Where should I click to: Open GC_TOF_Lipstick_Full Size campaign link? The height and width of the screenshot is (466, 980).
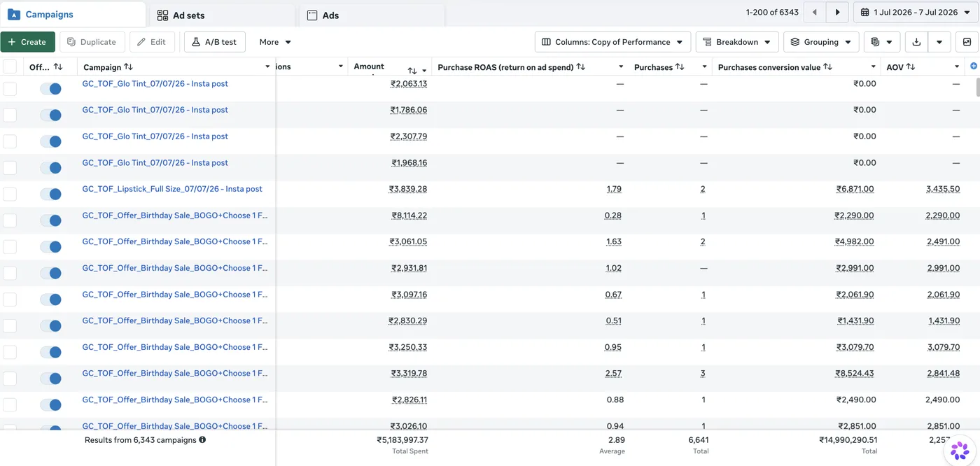pos(172,189)
